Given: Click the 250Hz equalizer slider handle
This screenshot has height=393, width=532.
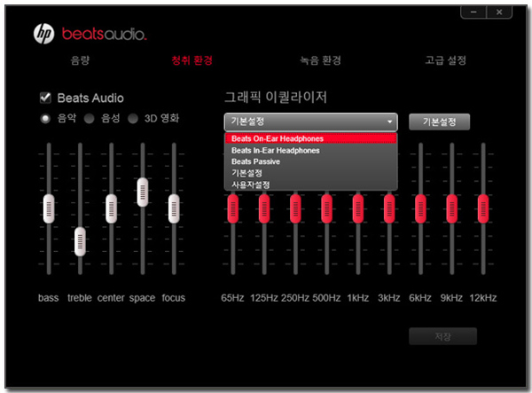Looking at the screenshot, I should 295,208.
